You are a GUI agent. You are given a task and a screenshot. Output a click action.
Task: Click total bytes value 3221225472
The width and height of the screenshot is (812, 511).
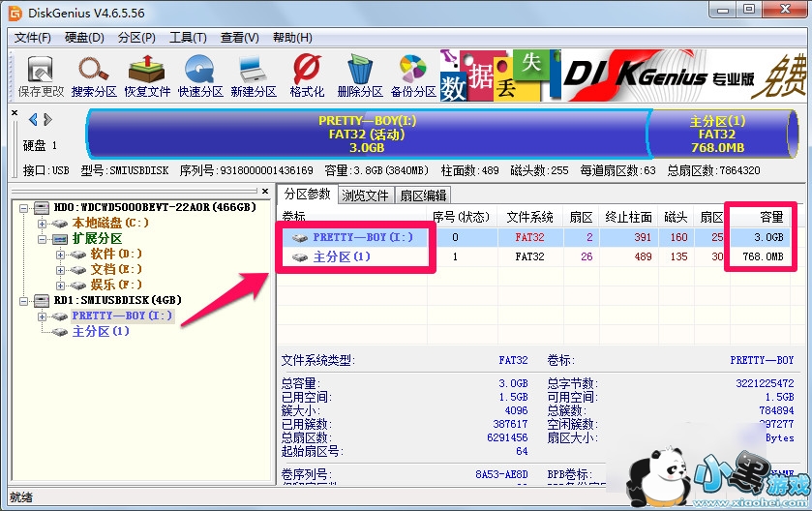pos(765,383)
